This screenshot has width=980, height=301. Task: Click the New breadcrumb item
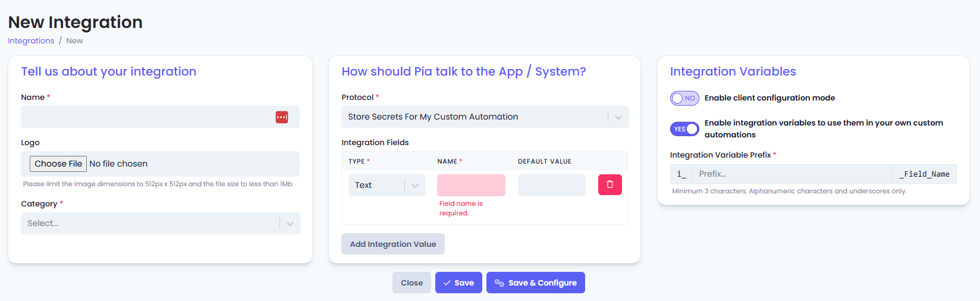(x=74, y=41)
